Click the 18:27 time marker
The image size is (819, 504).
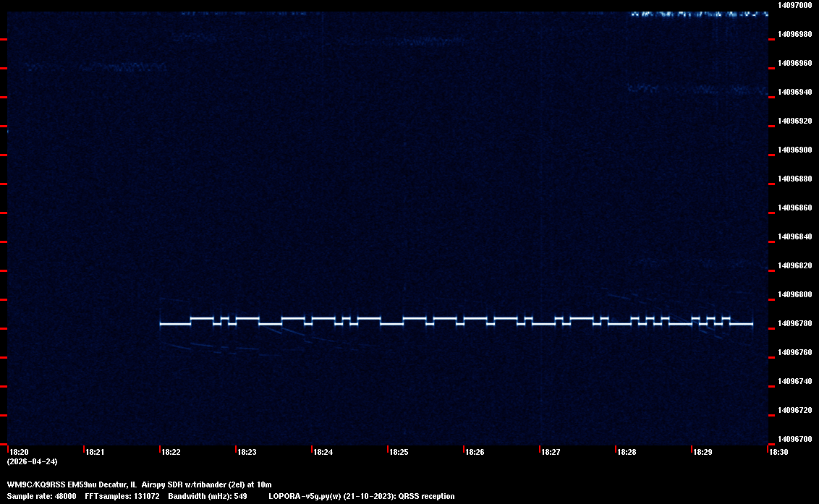[x=551, y=452]
